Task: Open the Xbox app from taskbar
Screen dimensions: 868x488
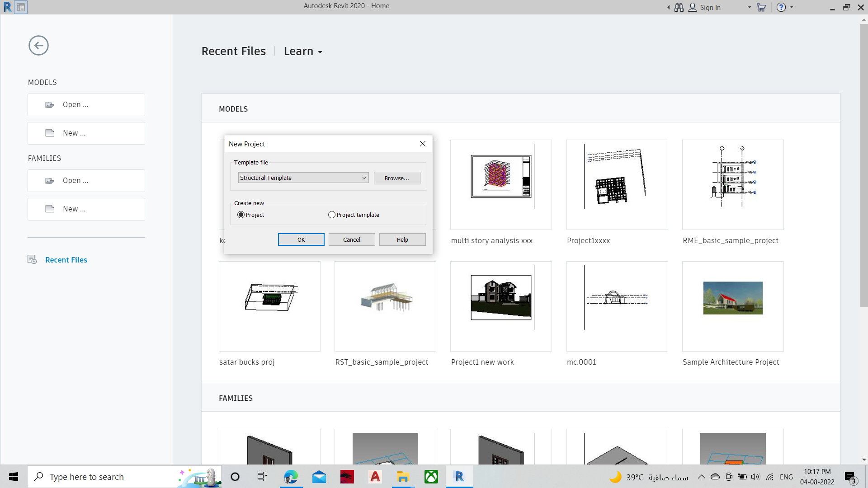Action: (431, 477)
